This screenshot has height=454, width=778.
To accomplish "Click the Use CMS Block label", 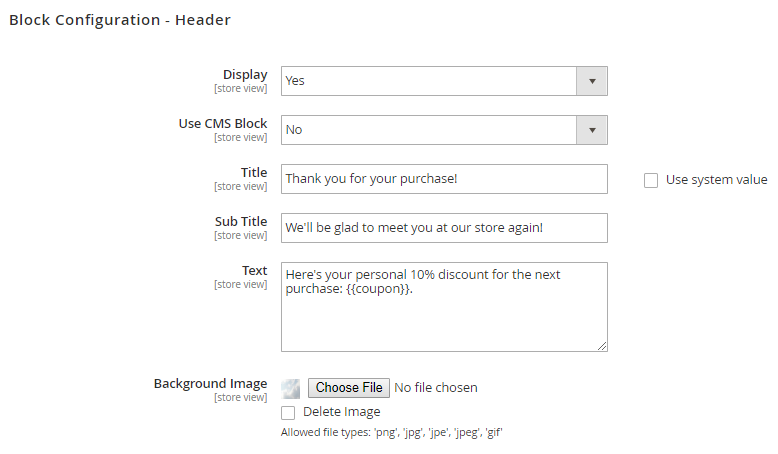I will [222, 124].
